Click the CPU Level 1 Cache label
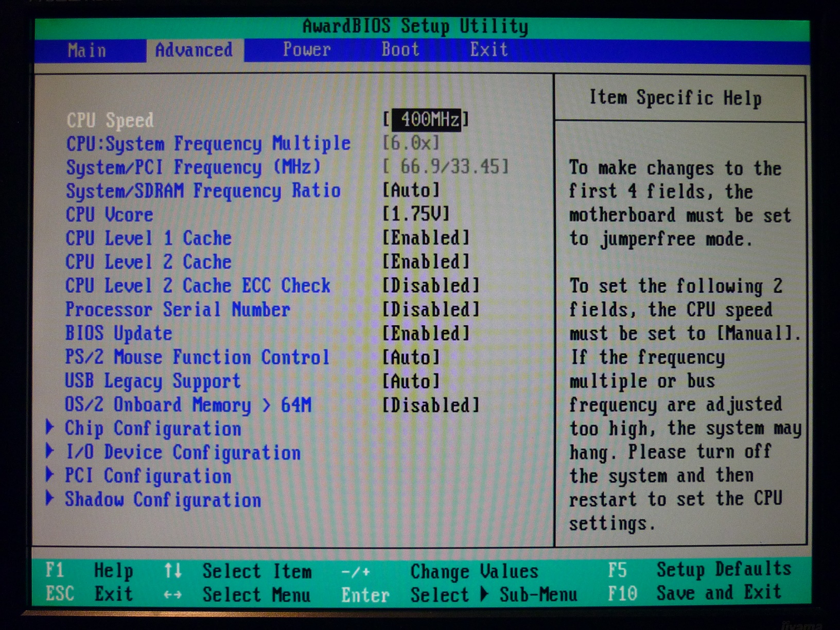Image resolution: width=840 pixels, height=630 pixels. 148,238
